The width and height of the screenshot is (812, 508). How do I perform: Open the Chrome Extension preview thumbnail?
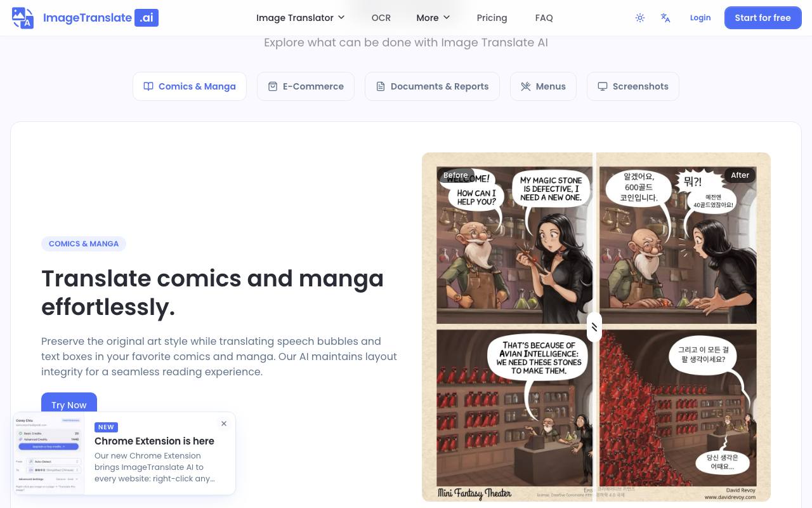point(48,453)
